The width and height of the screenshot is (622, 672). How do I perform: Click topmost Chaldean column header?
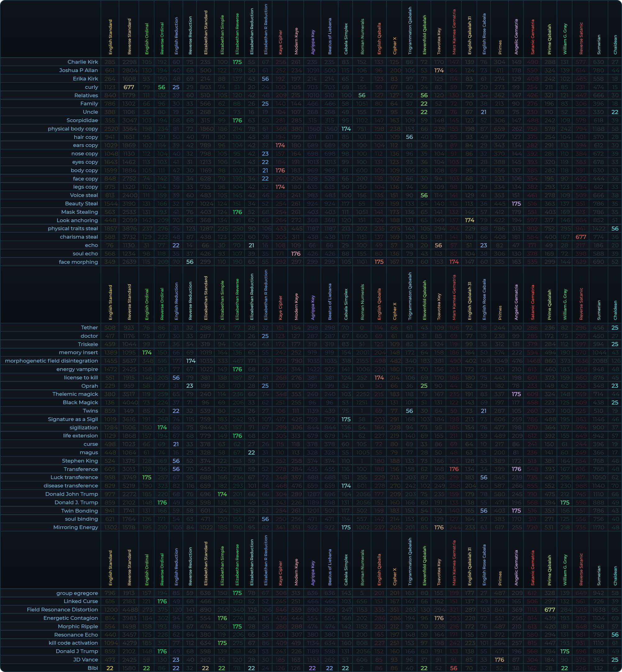[x=615, y=45]
